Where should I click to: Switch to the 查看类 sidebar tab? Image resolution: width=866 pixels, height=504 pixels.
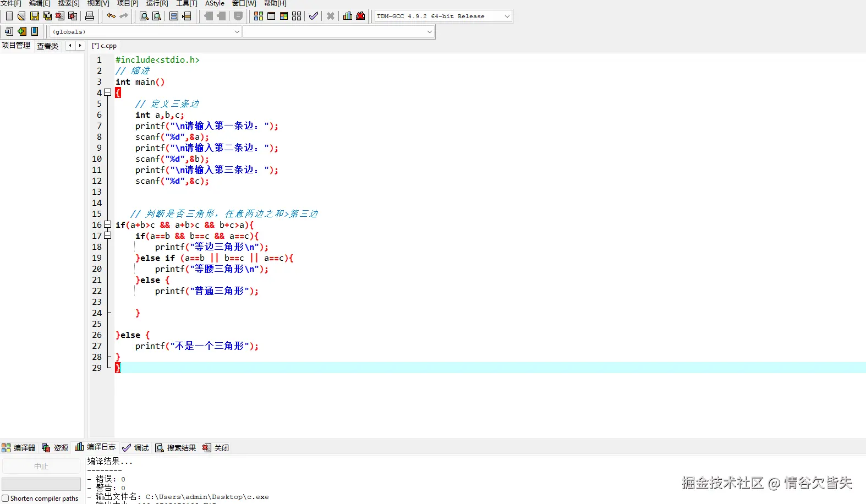(x=48, y=46)
